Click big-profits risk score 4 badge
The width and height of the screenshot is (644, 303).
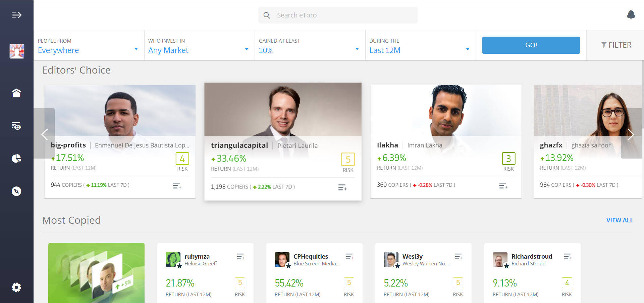click(x=182, y=159)
